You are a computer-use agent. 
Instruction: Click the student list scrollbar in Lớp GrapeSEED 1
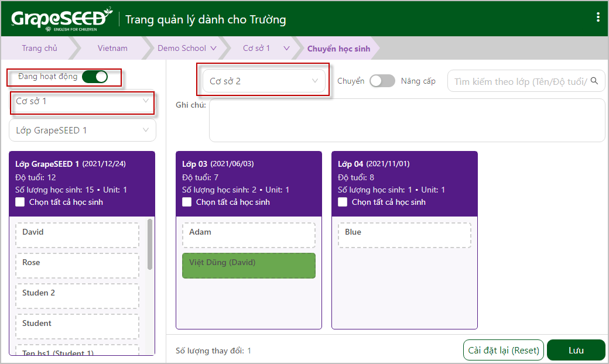click(150, 245)
